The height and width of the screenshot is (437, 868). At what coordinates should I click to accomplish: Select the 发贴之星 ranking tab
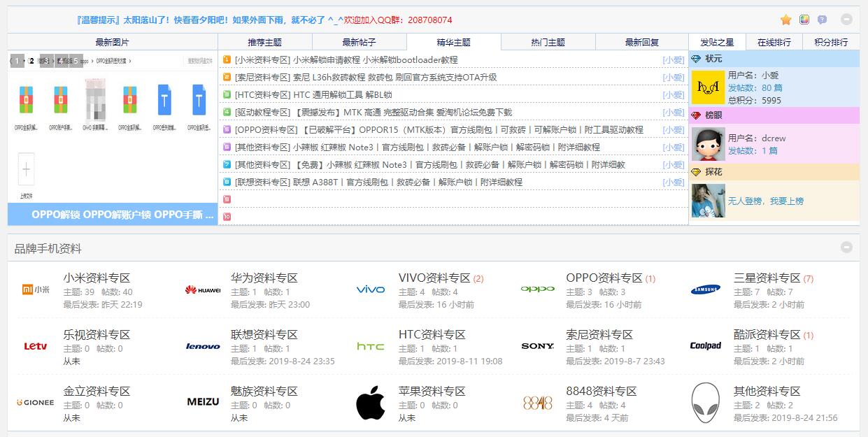[x=717, y=42]
